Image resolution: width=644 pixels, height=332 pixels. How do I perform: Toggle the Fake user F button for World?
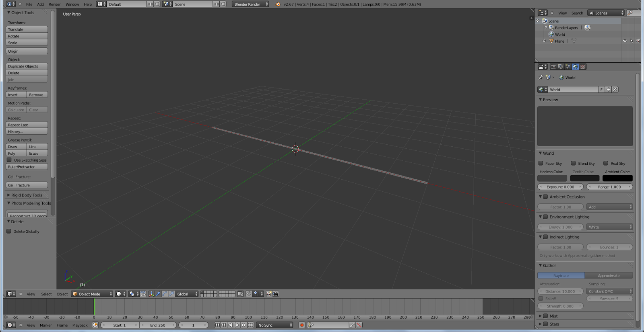[601, 90]
